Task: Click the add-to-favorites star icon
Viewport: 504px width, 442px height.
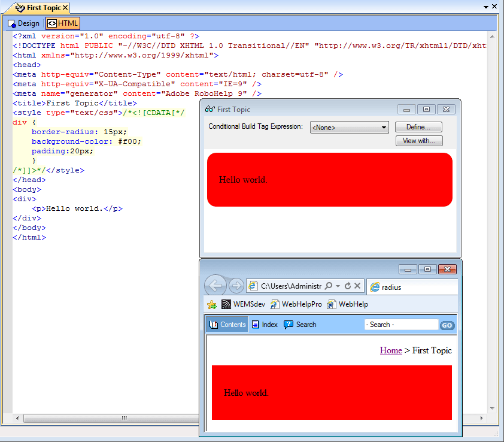Action: point(211,304)
